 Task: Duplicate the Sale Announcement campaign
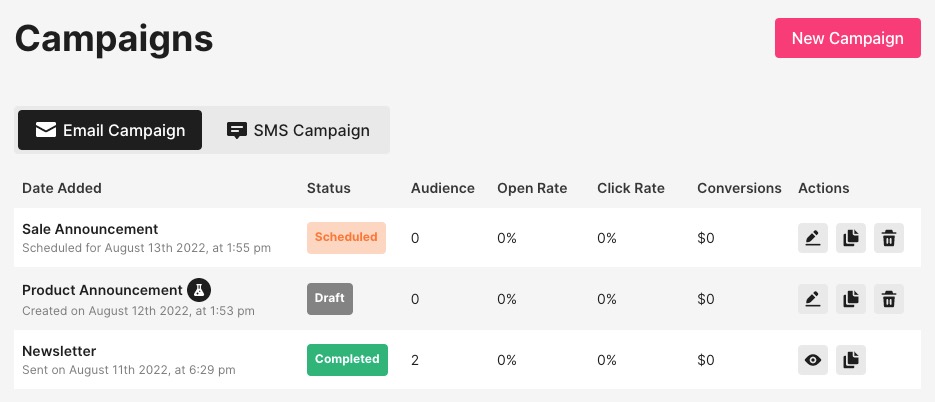click(851, 238)
